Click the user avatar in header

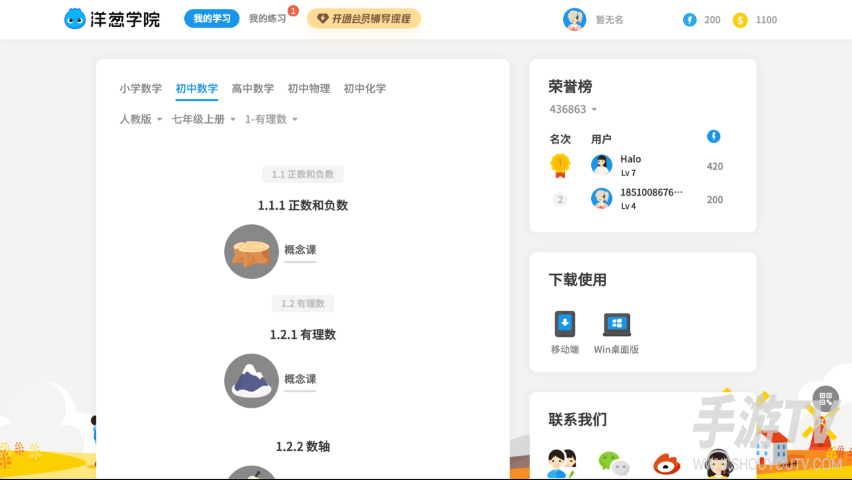(574, 20)
